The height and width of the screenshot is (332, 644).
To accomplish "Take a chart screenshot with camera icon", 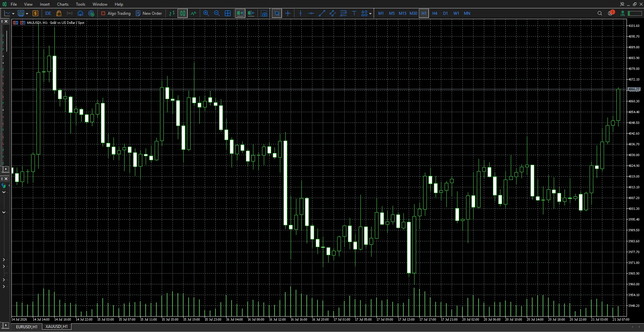I will pyautogui.click(x=264, y=13).
